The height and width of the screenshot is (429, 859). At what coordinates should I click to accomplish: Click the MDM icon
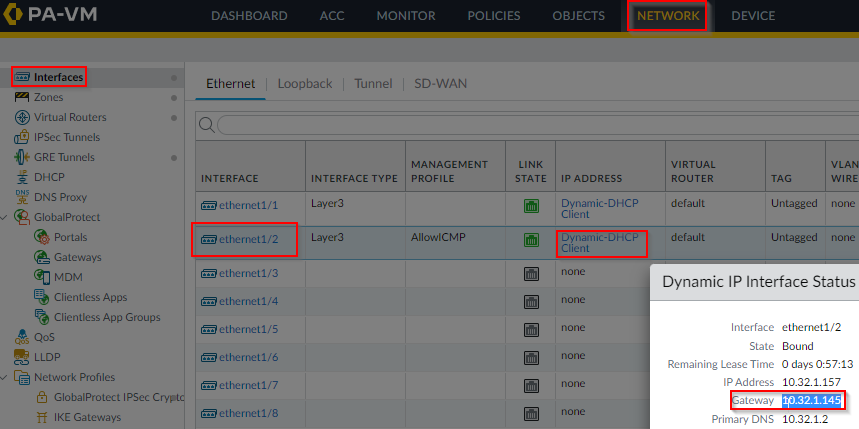click(42, 277)
